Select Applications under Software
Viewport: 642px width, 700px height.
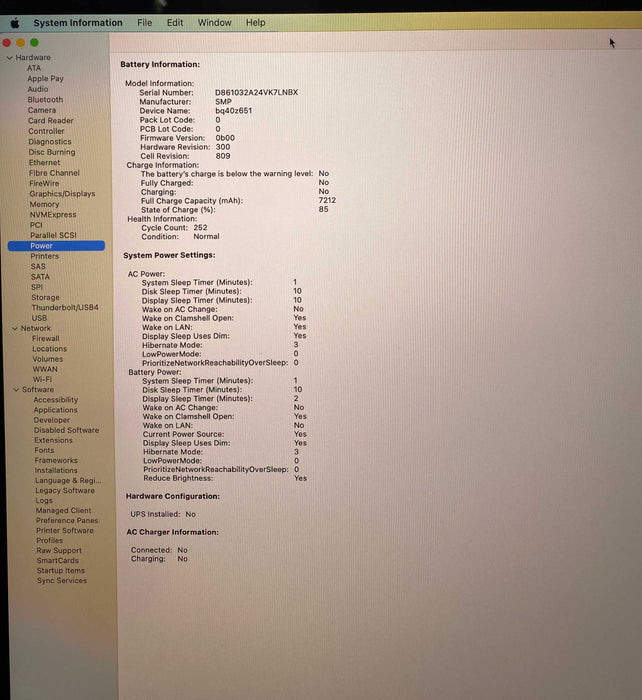[55, 410]
